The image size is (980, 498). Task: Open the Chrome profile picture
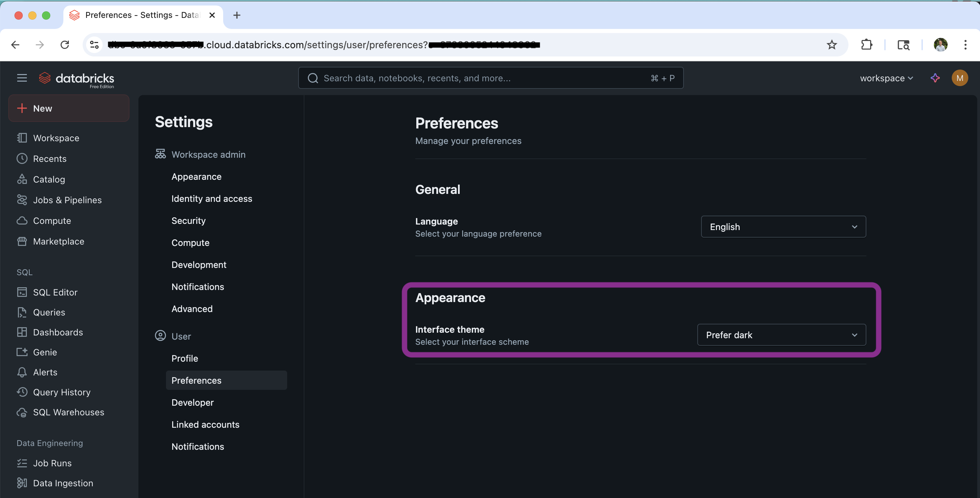(941, 45)
